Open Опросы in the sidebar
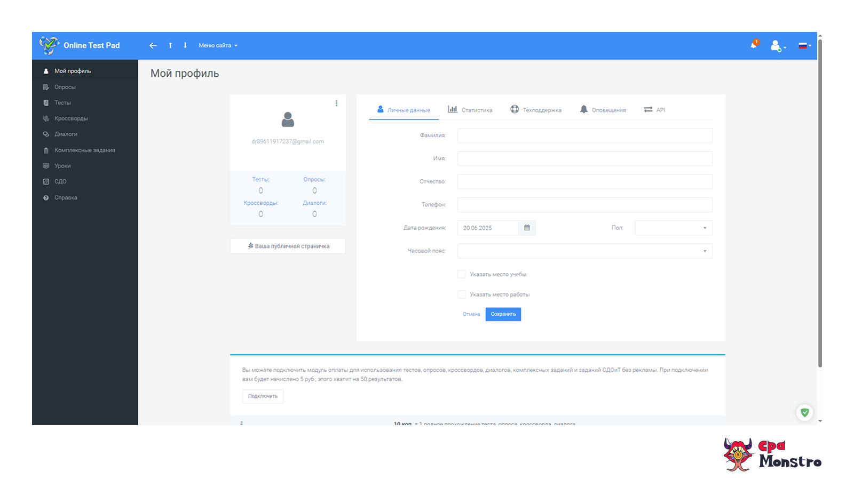Screen dimensions: 854x504 tap(85, 87)
